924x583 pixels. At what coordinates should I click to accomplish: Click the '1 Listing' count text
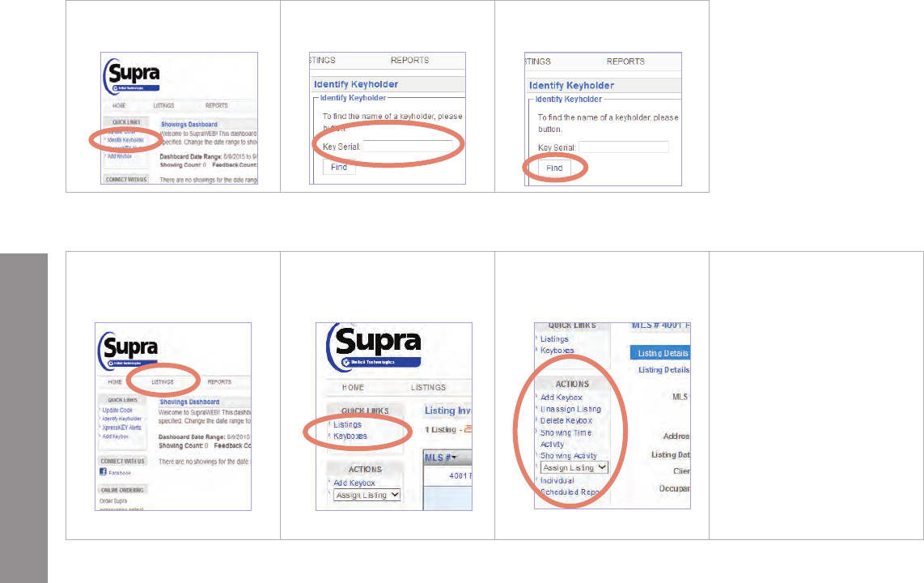[x=440, y=430]
